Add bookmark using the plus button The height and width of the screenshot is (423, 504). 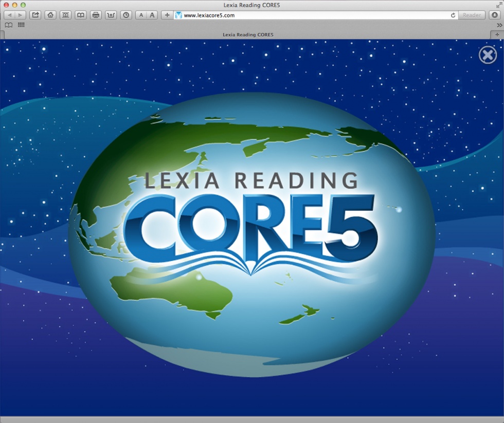coord(167,15)
